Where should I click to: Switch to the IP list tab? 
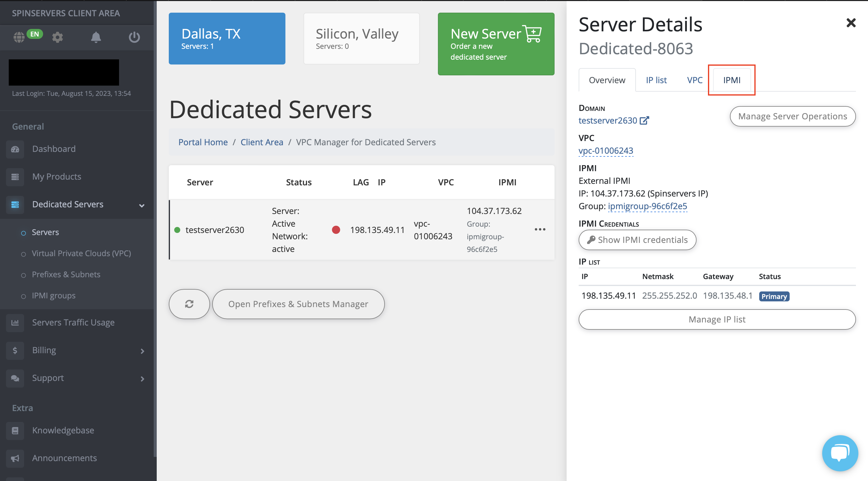click(656, 80)
